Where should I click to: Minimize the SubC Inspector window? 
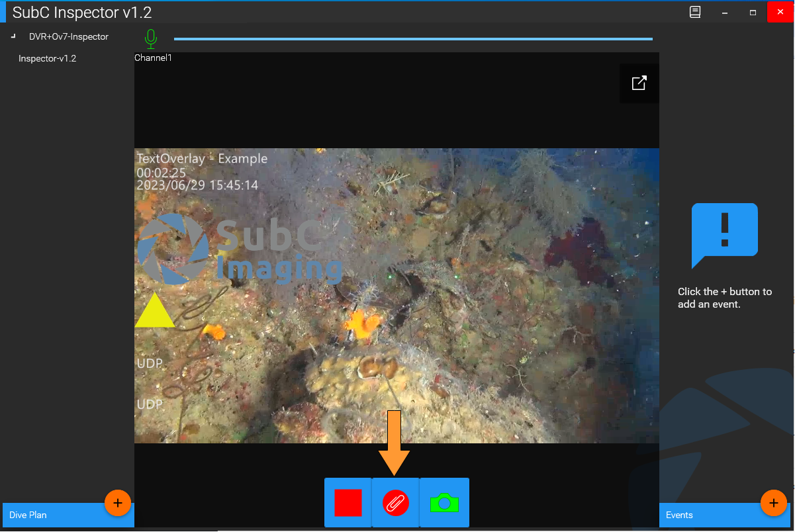pos(725,12)
